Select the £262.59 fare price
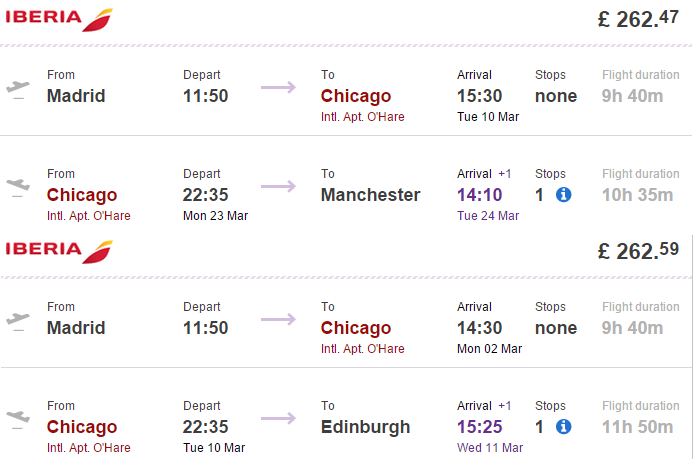Screen dimensions: 699x463 click(x=638, y=251)
